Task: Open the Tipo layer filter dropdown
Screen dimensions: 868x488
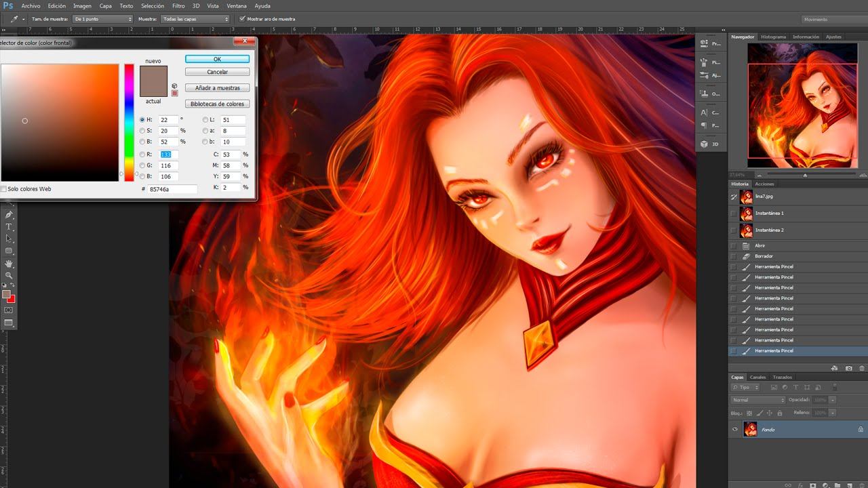Action: coord(745,387)
